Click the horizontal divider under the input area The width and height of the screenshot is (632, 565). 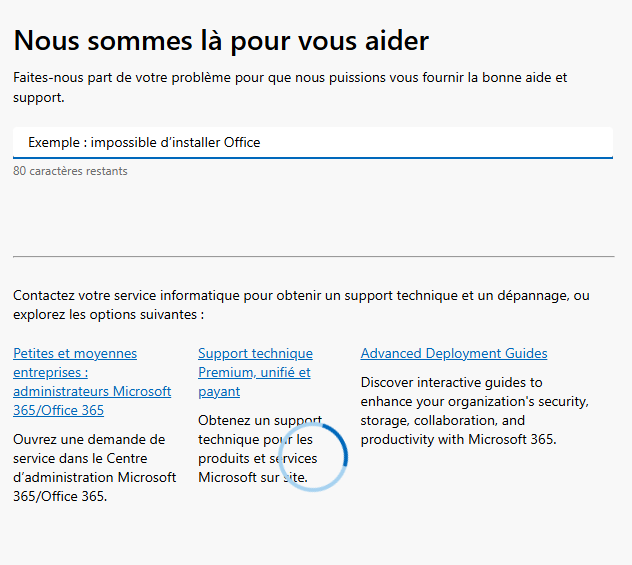pyautogui.click(x=313, y=256)
